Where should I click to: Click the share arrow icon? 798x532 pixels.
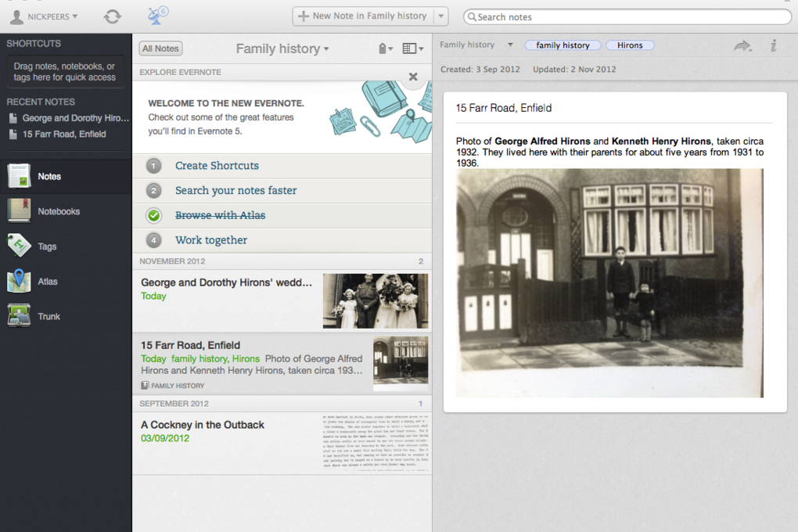point(743,46)
